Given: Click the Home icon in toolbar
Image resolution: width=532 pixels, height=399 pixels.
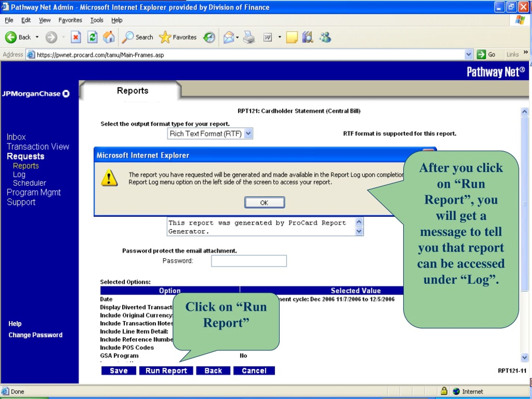Looking at the screenshot, I should pyautogui.click(x=109, y=37).
